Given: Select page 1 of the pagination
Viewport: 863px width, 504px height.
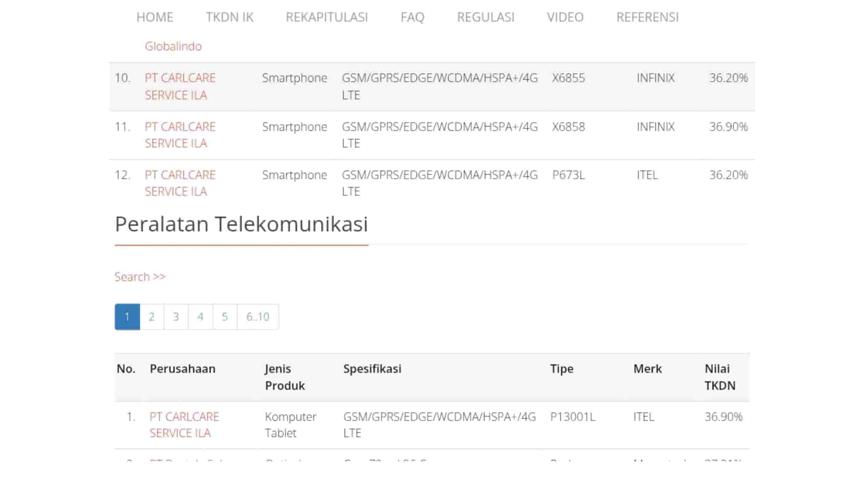Looking at the screenshot, I should click(x=127, y=317).
